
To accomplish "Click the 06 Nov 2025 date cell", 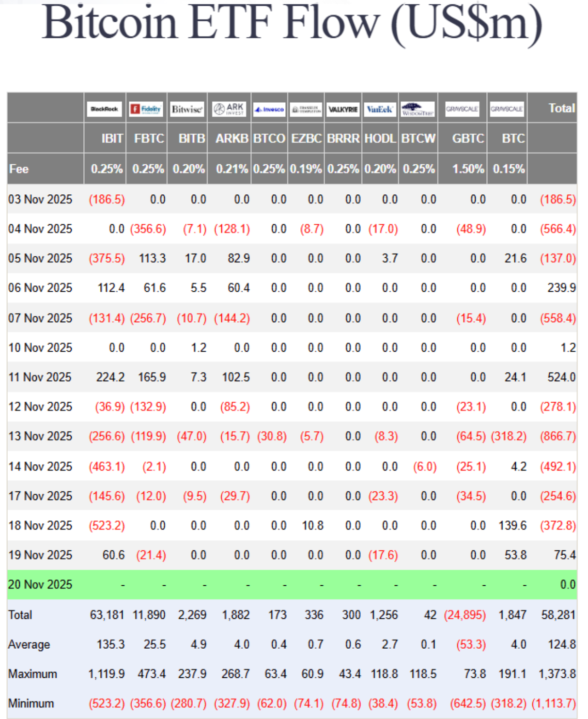I will (40, 288).
